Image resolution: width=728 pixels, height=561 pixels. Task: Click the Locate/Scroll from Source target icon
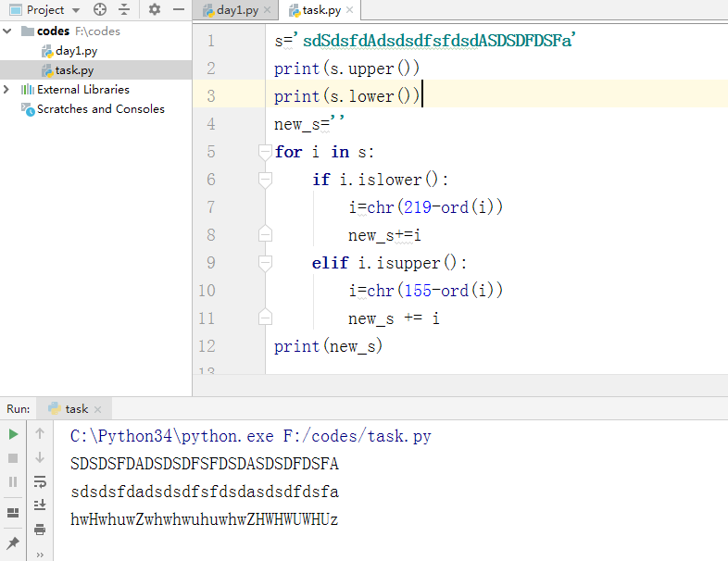100,10
